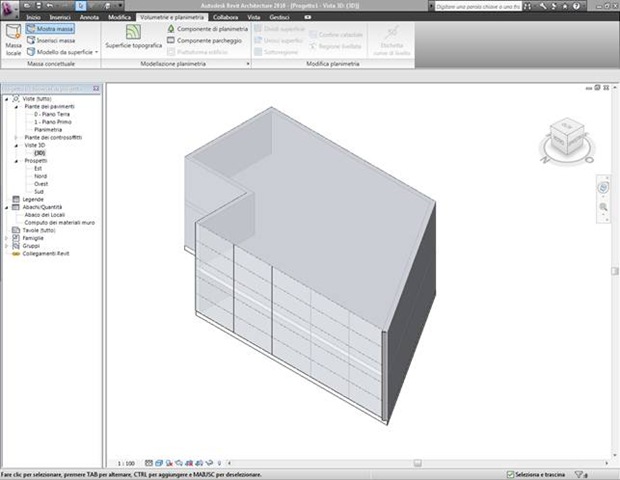Switch to the Modifica ribbon tab
Image resolution: width=620 pixels, height=480 pixels.
point(119,17)
